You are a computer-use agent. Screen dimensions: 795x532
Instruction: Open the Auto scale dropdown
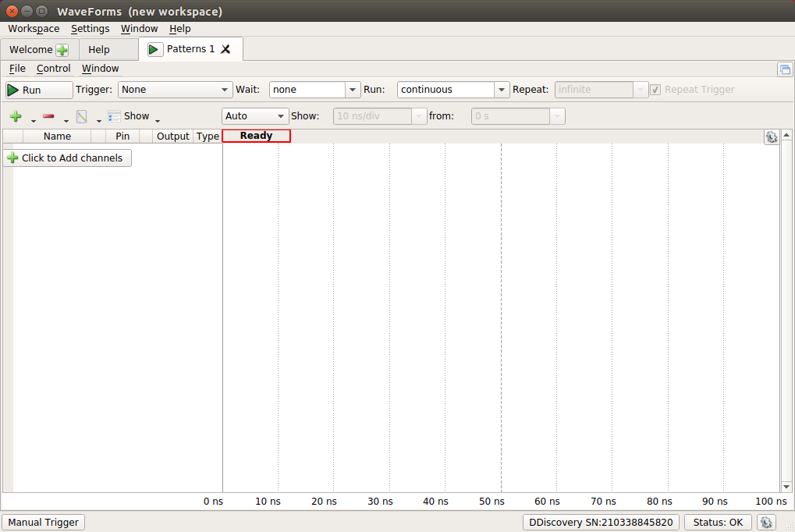[255, 116]
